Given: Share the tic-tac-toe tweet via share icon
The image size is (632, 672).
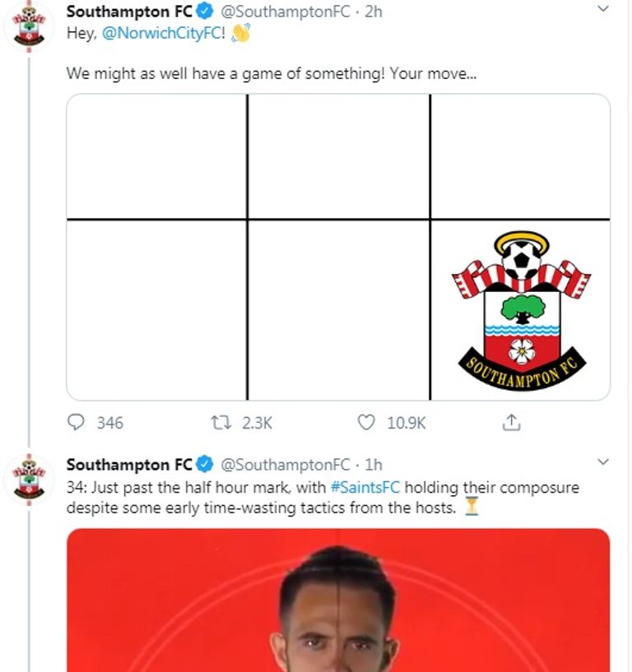Looking at the screenshot, I should (511, 423).
